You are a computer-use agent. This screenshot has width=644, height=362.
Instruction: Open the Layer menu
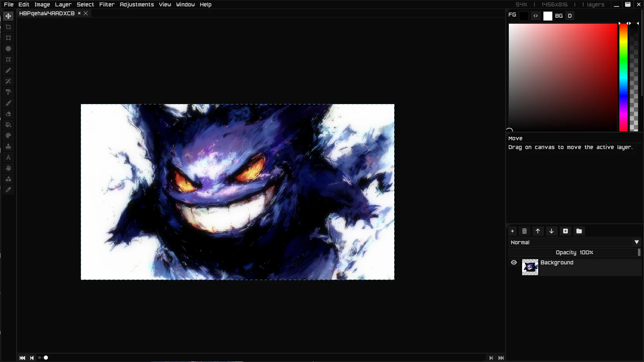[63, 4]
